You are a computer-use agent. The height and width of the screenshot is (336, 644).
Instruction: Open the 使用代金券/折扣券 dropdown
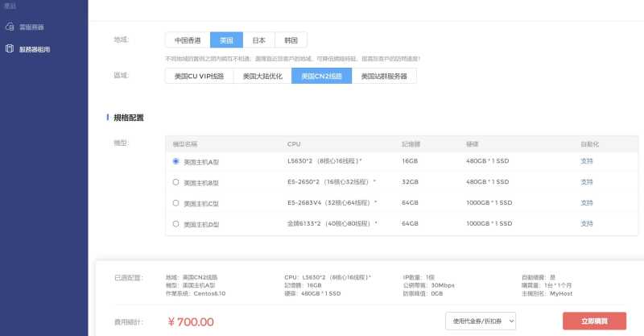[482, 321]
